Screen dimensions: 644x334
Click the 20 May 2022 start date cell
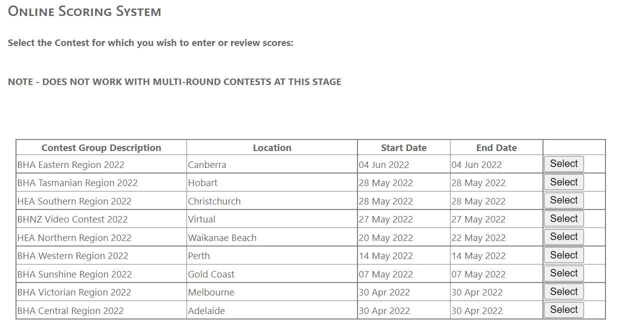(385, 238)
